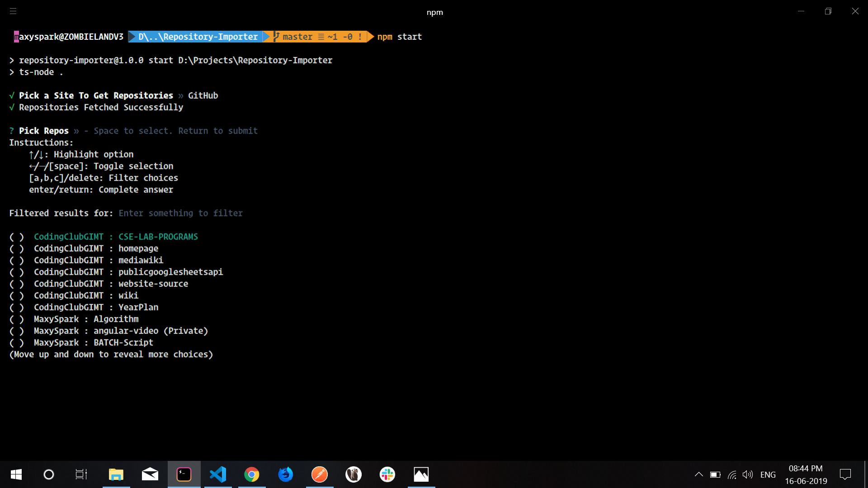868x488 pixels.
Task: Open the hamburger menu in terminal title bar
Action: tap(13, 11)
